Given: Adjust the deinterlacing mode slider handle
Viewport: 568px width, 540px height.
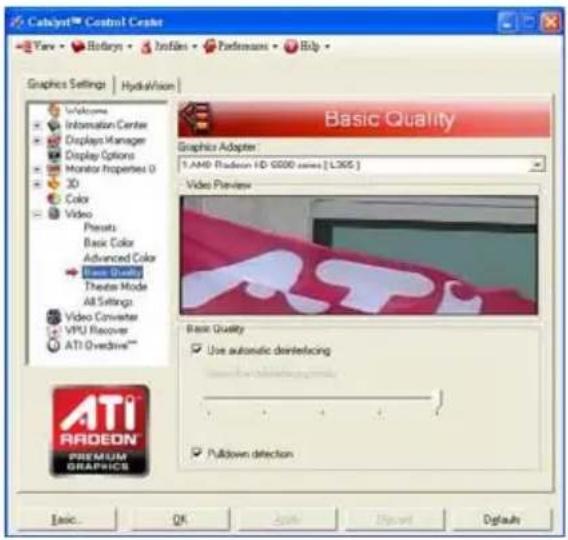Looking at the screenshot, I should pyautogui.click(x=439, y=401).
